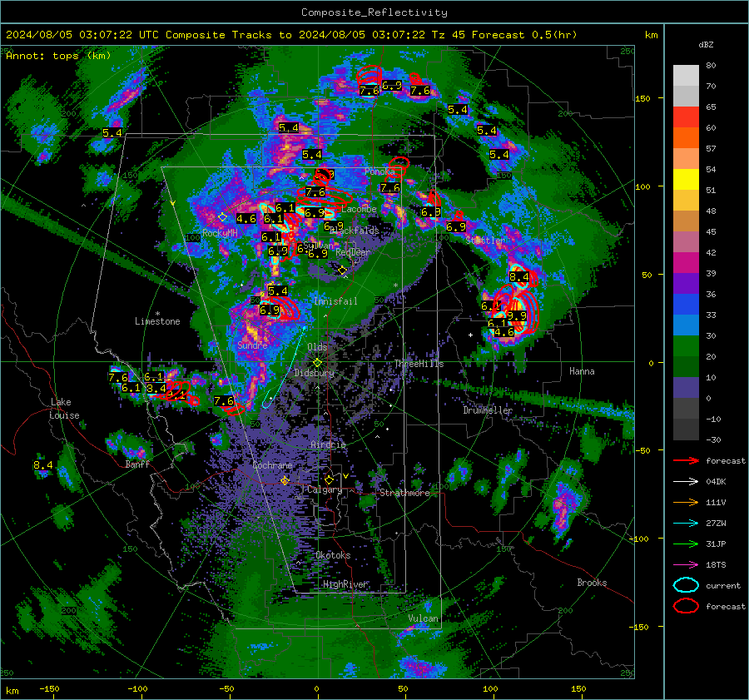Click the Didsbury town label
This screenshot has width=749, height=700.
(314, 373)
